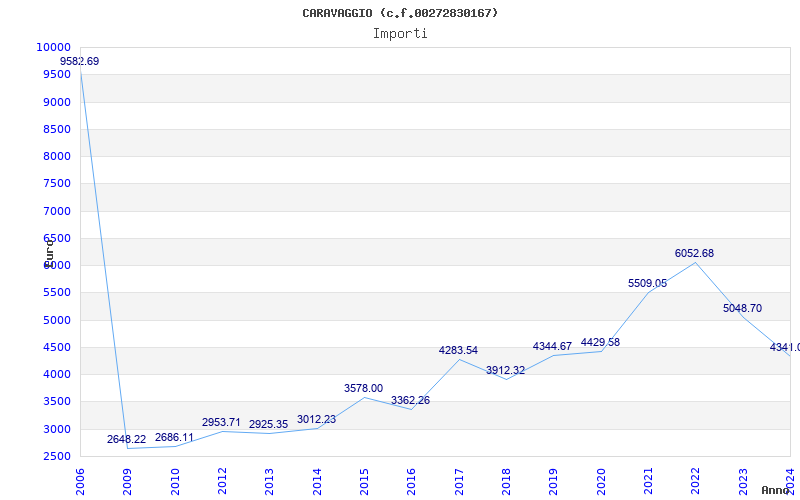The height and width of the screenshot is (500, 800).
Task: Select data label 2648.22
Action: [127, 439]
